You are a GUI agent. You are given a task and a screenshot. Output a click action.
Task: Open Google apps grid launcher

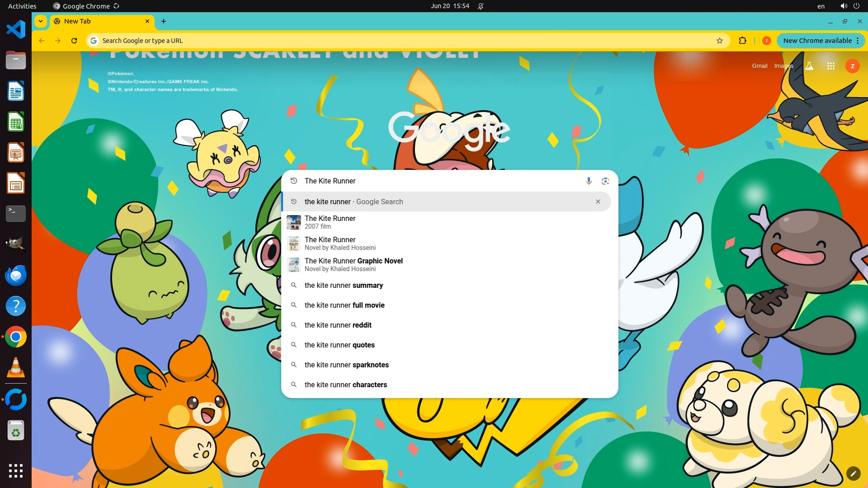(830, 66)
